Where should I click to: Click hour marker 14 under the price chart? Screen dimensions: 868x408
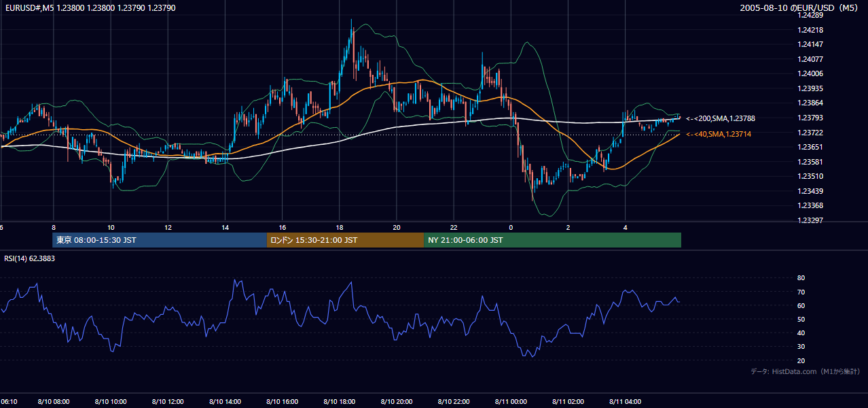click(225, 228)
